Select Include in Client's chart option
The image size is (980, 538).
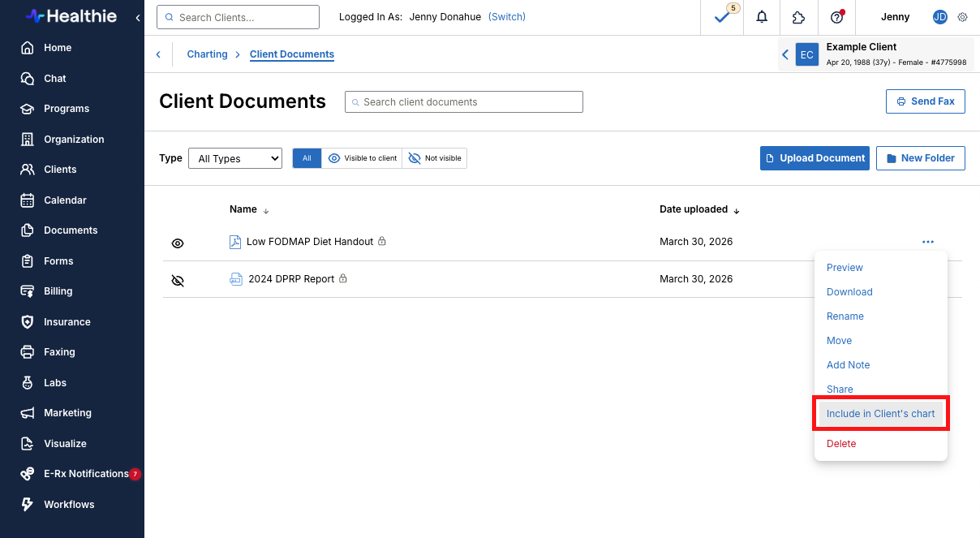pyautogui.click(x=881, y=414)
